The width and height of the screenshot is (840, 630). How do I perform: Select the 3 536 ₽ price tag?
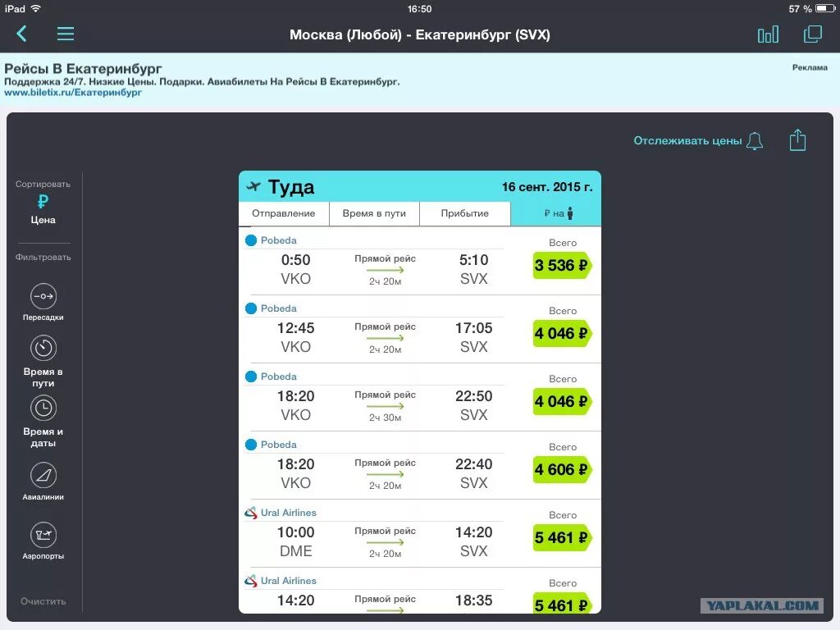(562, 265)
